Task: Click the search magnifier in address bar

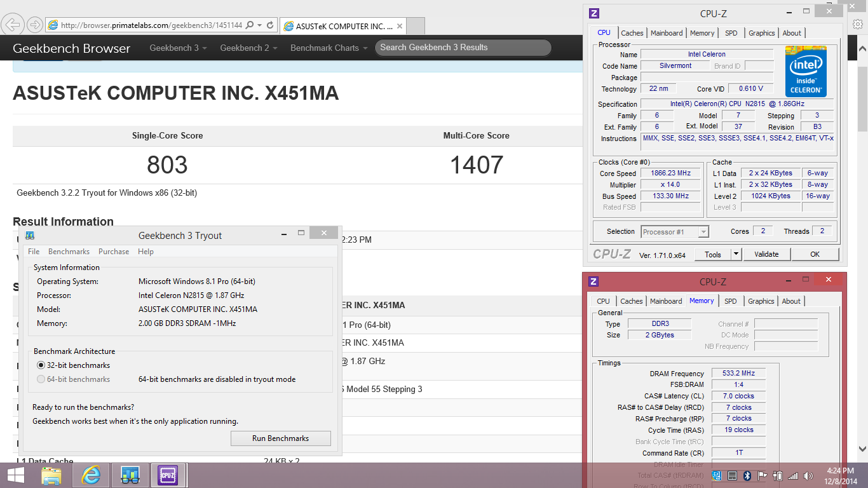Action: click(x=249, y=25)
